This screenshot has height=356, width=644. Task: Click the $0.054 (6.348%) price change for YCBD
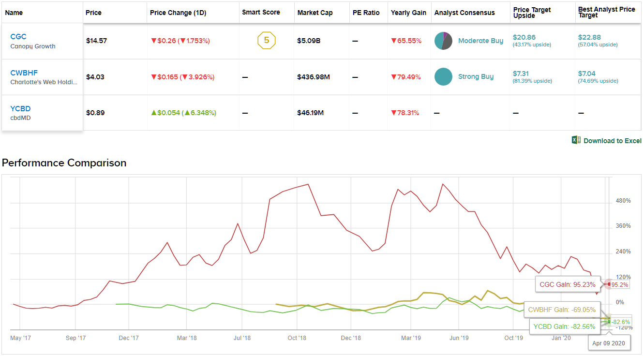click(183, 113)
